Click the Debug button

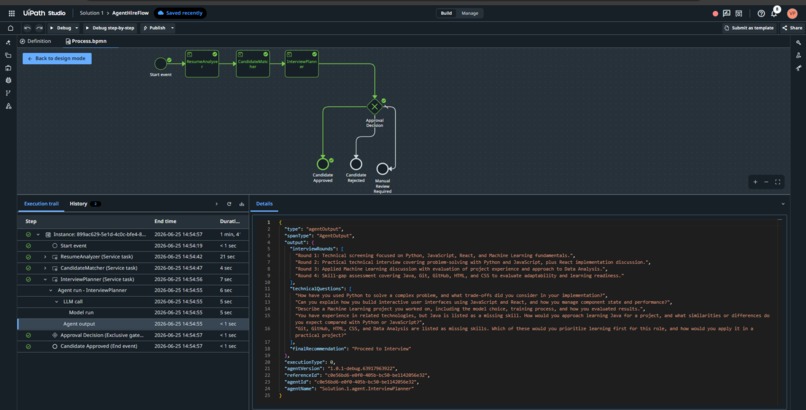coord(61,28)
